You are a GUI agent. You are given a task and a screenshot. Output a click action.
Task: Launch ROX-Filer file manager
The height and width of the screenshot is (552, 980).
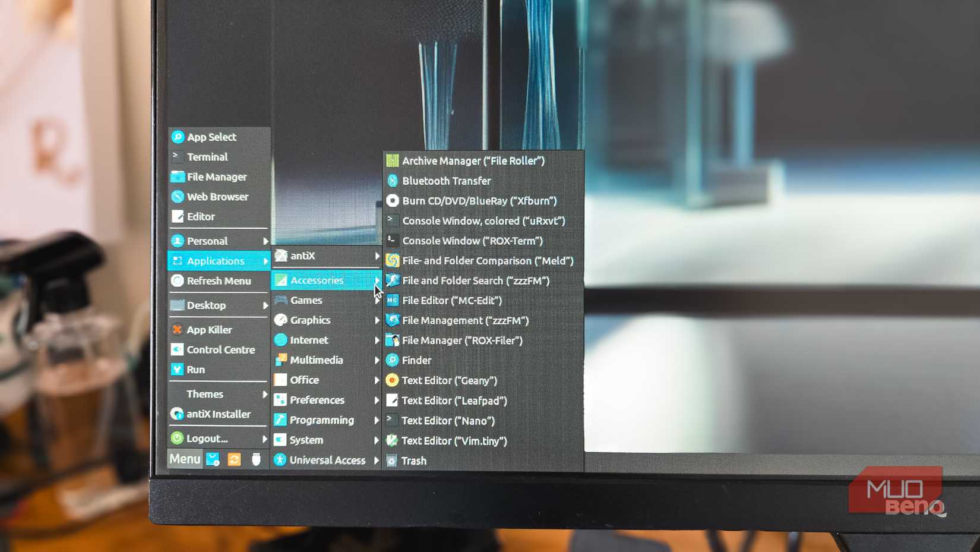[x=463, y=340]
